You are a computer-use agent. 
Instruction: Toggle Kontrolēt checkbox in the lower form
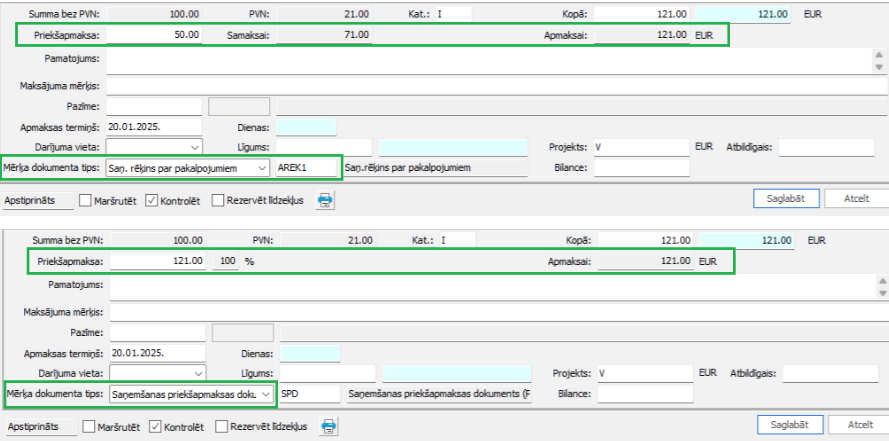(x=155, y=427)
